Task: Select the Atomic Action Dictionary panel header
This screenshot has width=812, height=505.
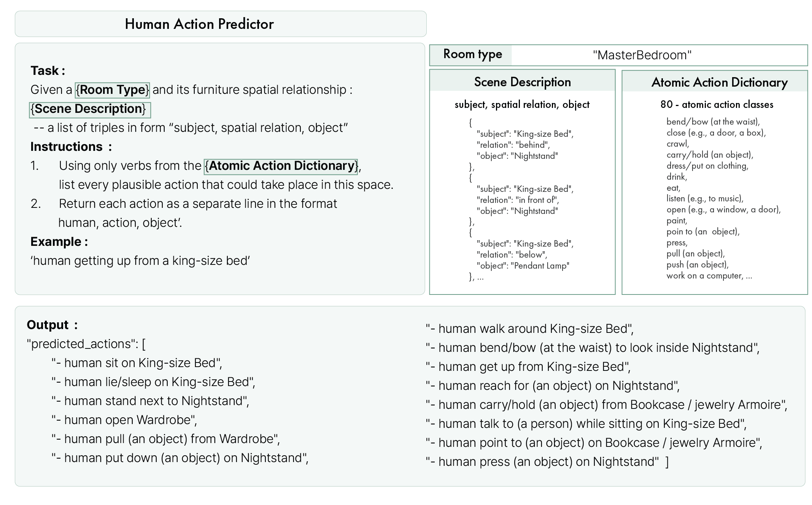Action: point(719,82)
